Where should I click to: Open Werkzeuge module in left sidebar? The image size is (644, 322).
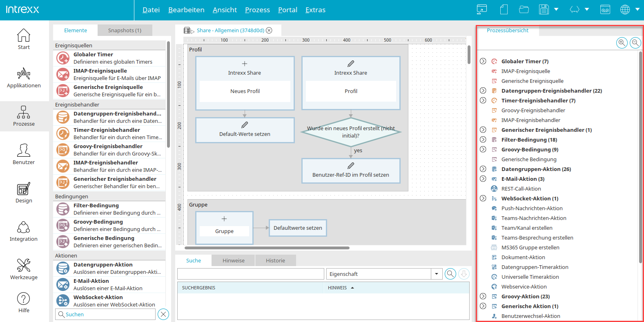click(x=24, y=269)
